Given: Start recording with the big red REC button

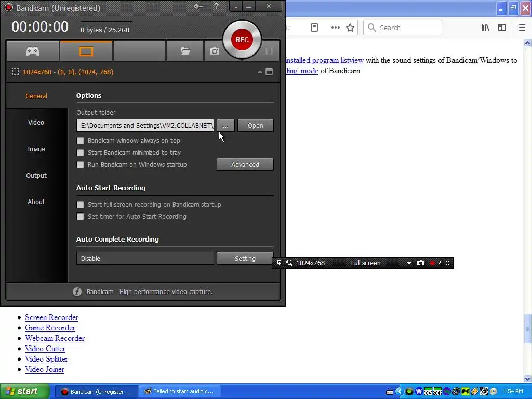Looking at the screenshot, I should [242, 39].
